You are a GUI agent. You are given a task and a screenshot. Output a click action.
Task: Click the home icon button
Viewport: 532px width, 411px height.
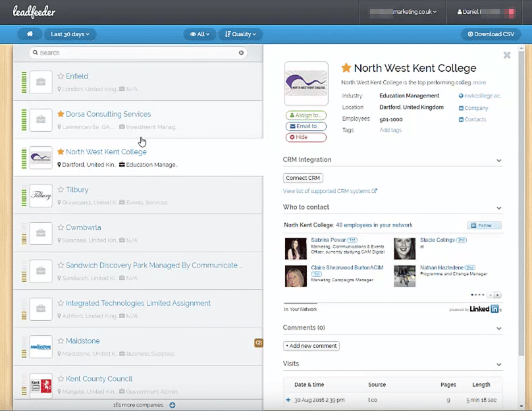30,34
